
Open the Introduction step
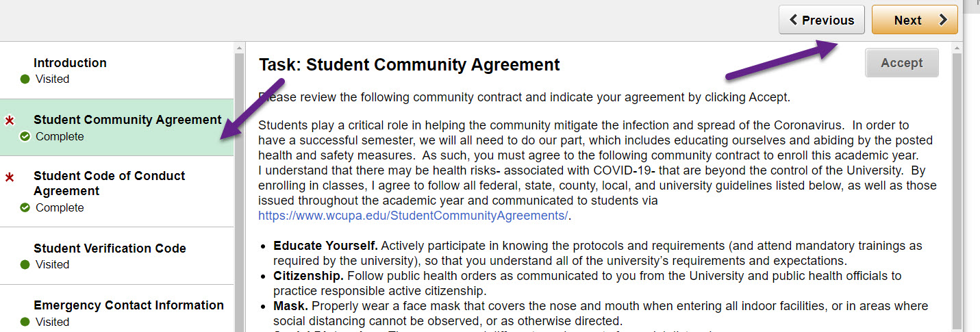coord(70,63)
